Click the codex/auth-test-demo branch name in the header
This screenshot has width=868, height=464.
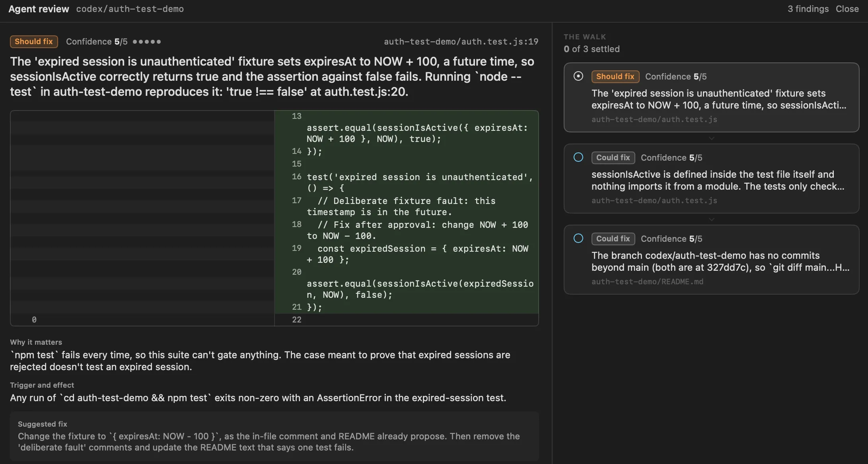130,9
